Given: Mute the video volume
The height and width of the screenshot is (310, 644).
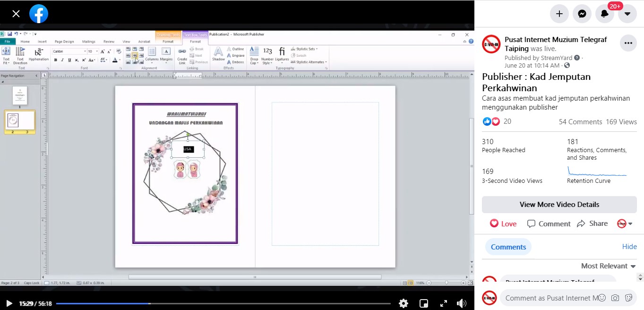Looking at the screenshot, I should (462, 303).
